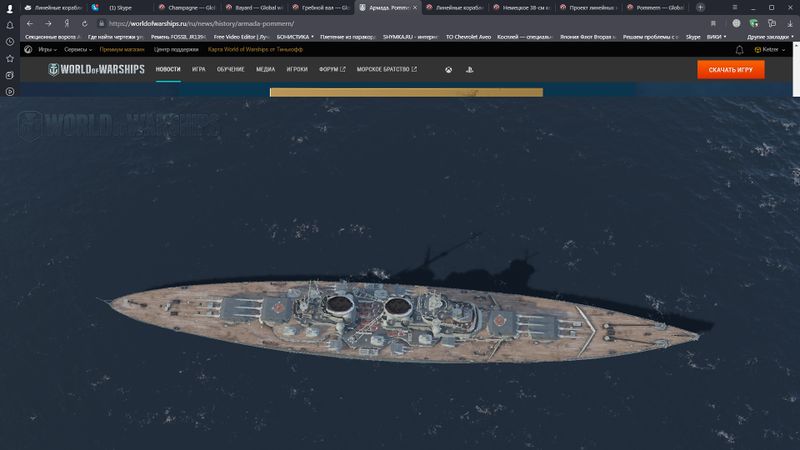Open the Ketzer account dropdown

click(770, 49)
